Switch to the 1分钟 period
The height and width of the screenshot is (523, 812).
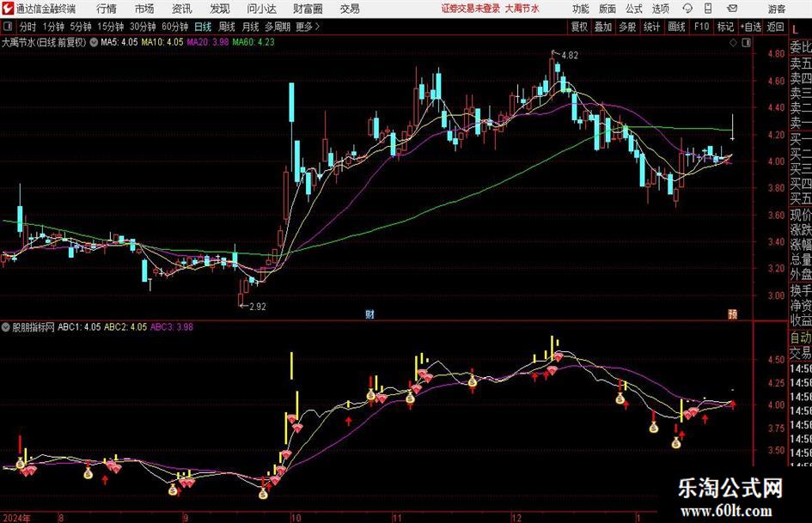click(53, 27)
